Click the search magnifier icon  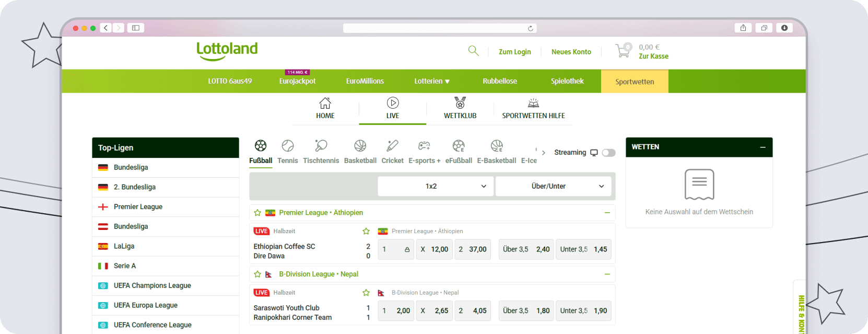point(473,51)
